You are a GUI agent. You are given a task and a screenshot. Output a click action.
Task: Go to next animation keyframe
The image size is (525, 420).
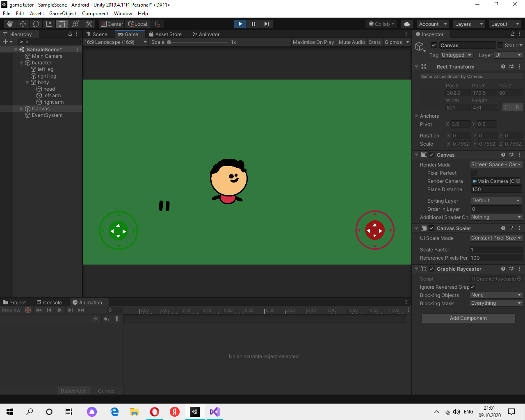coord(71,310)
